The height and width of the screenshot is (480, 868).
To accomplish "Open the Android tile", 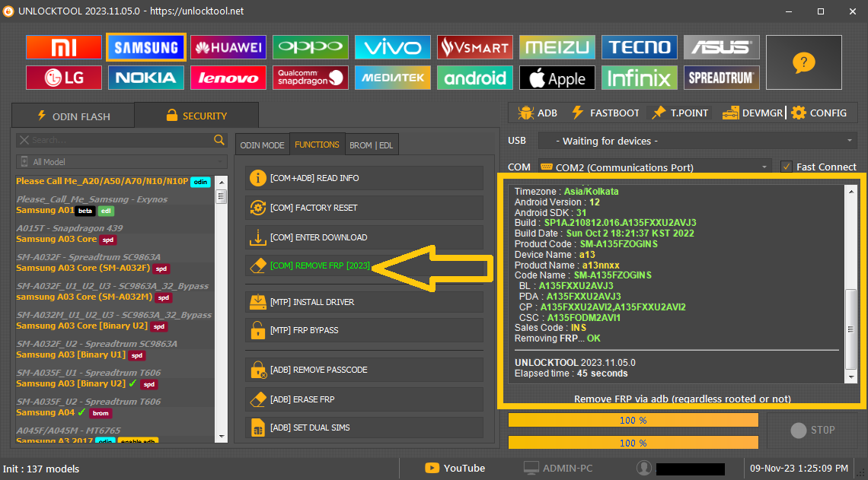I will pos(475,78).
